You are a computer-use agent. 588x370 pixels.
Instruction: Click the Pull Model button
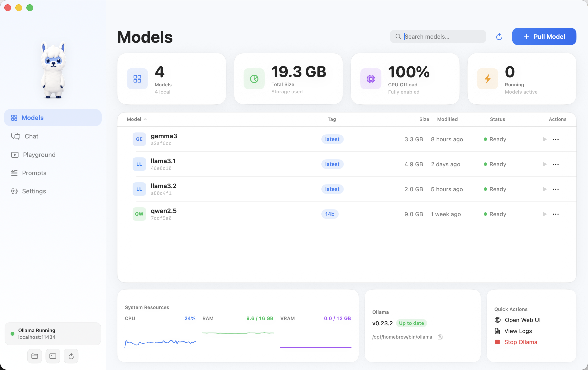[544, 36]
